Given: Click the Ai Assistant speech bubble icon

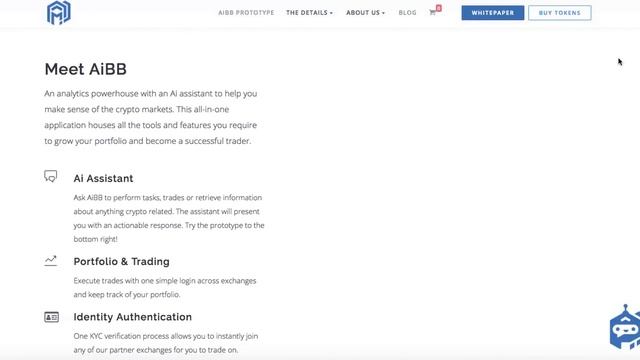Looking at the screenshot, I should (x=51, y=176).
